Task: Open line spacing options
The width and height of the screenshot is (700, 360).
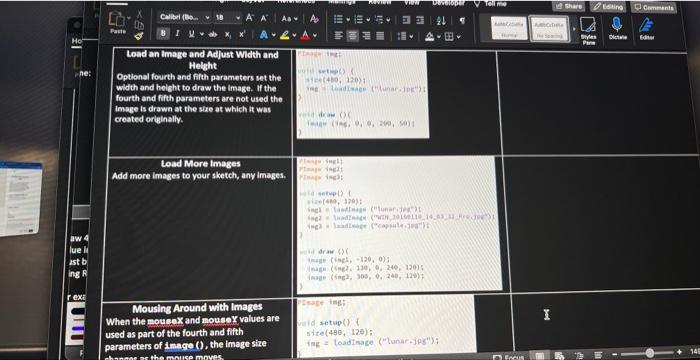Action: tap(404, 37)
